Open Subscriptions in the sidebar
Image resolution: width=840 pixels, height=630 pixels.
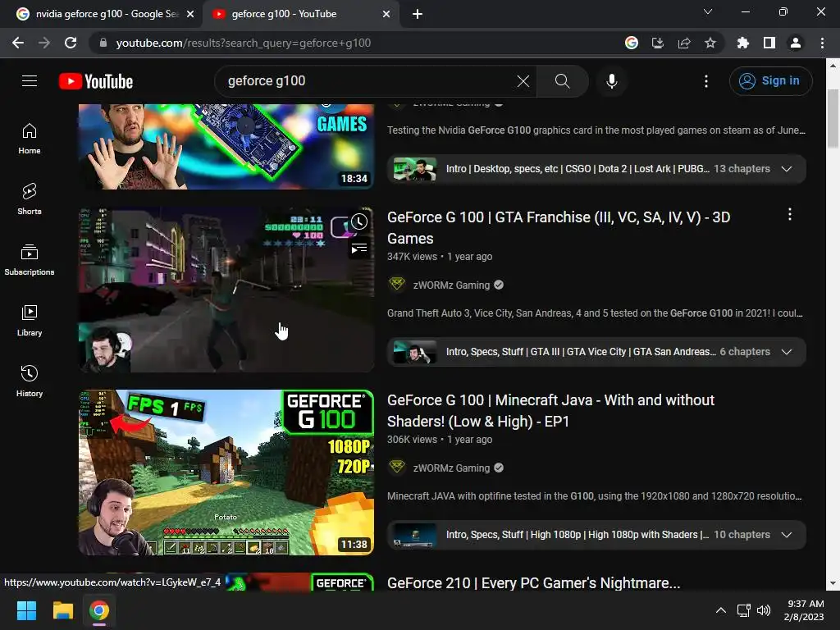(x=30, y=260)
